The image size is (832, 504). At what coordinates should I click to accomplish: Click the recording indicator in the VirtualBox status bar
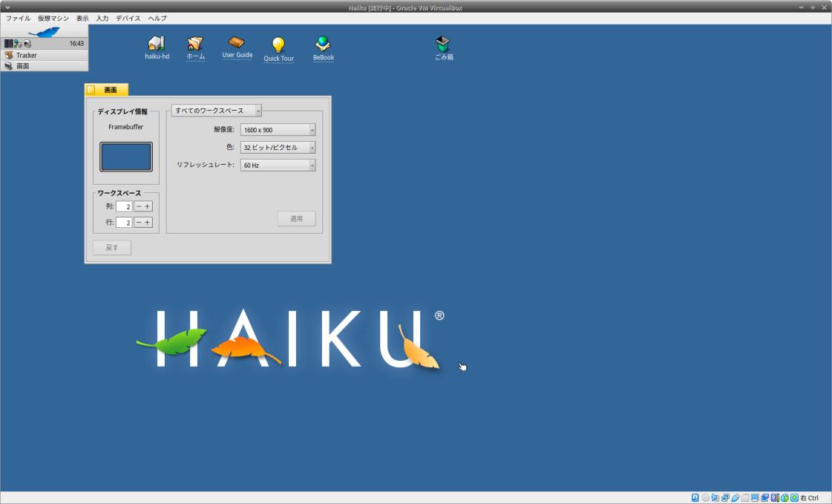(x=764, y=497)
